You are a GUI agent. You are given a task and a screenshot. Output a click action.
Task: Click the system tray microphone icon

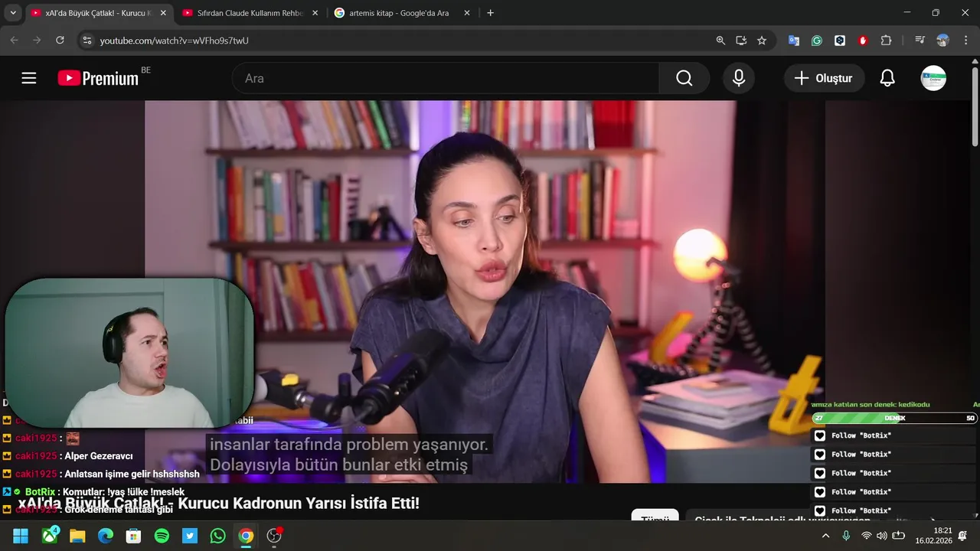(846, 536)
